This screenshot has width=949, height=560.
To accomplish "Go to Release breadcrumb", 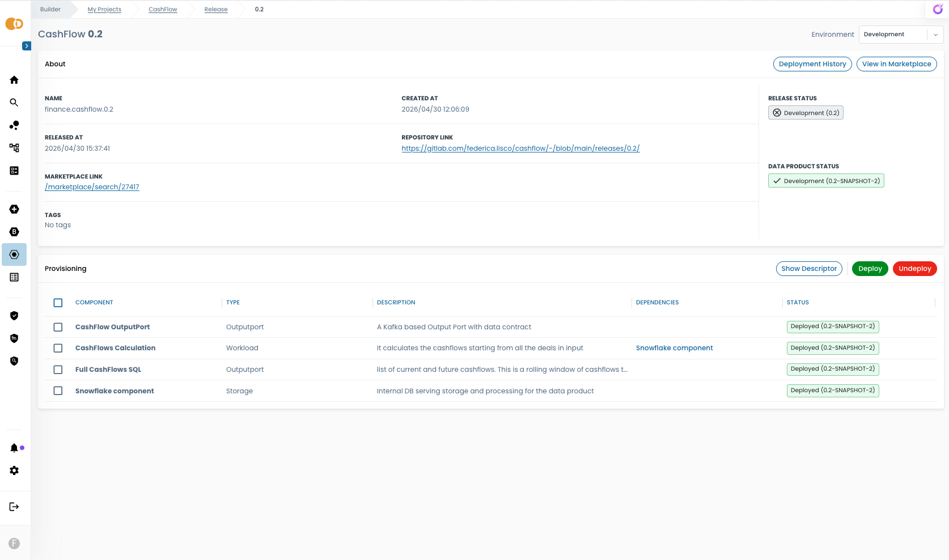I will [x=216, y=9].
